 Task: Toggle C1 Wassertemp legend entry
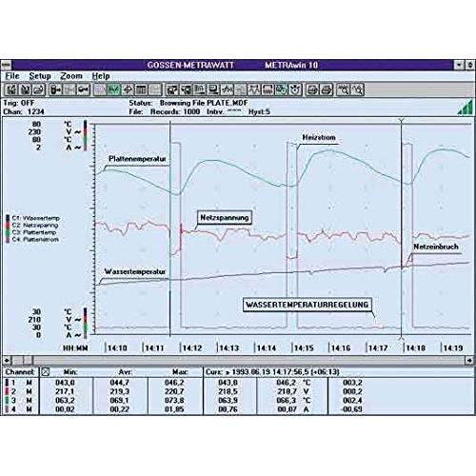pos(32,218)
